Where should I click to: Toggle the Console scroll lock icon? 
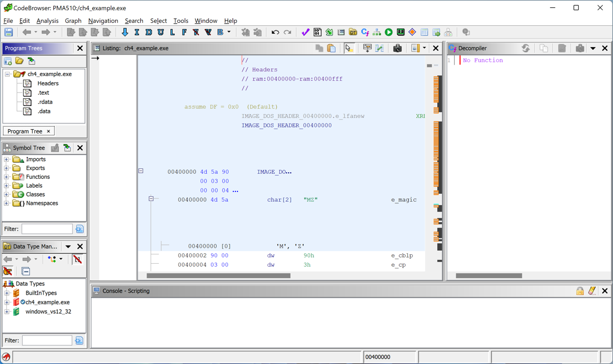pos(580,291)
